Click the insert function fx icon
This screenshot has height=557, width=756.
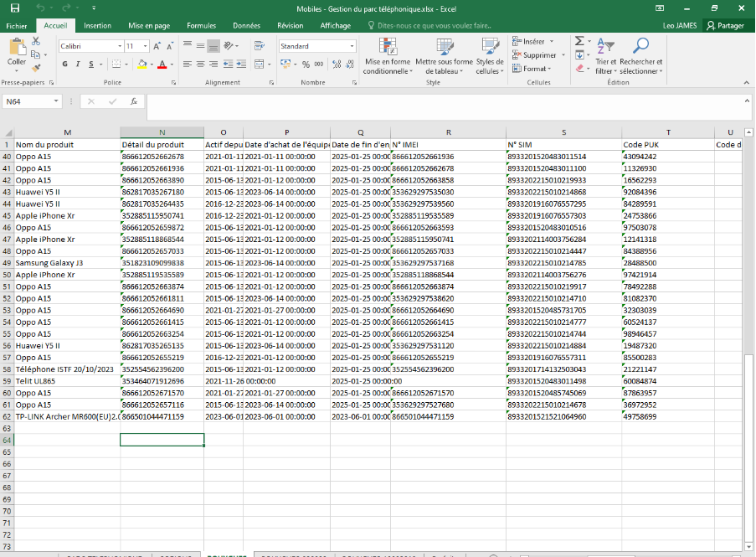coord(133,101)
